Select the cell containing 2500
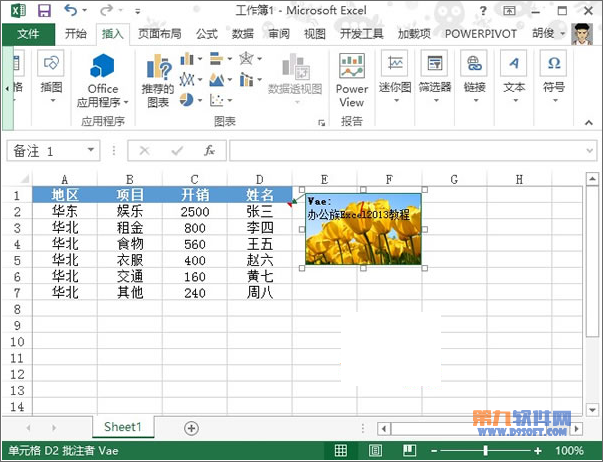This screenshot has width=603, height=462. [x=195, y=212]
